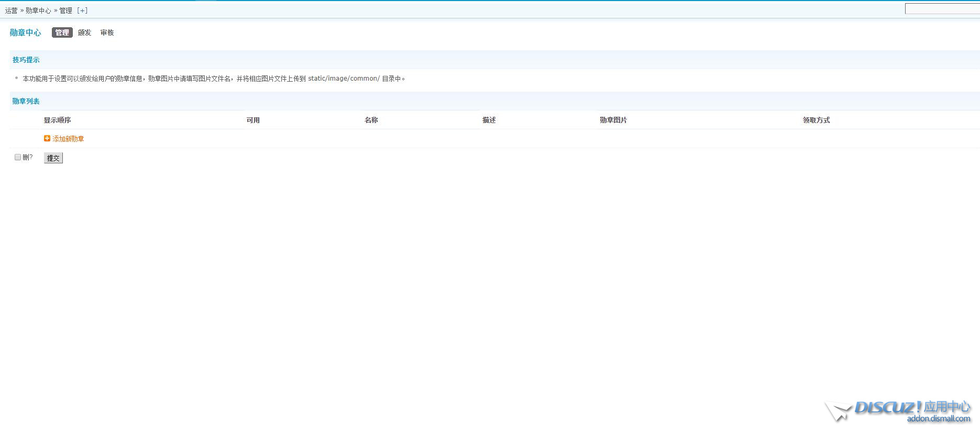Click the 可用 column header

coord(253,120)
